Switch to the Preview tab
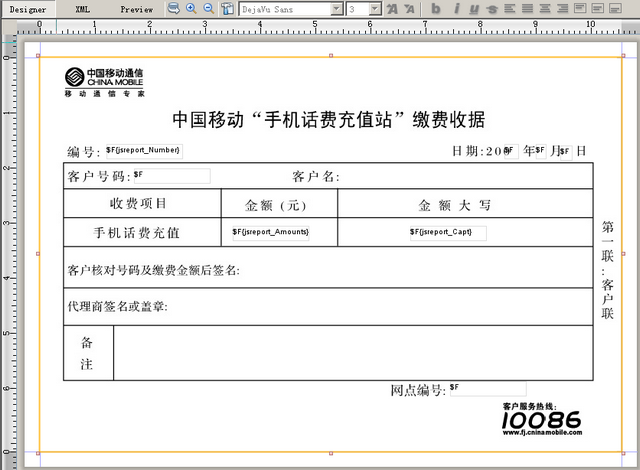Viewport: 640px width, 470px height. pyautogui.click(x=137, y=9)
